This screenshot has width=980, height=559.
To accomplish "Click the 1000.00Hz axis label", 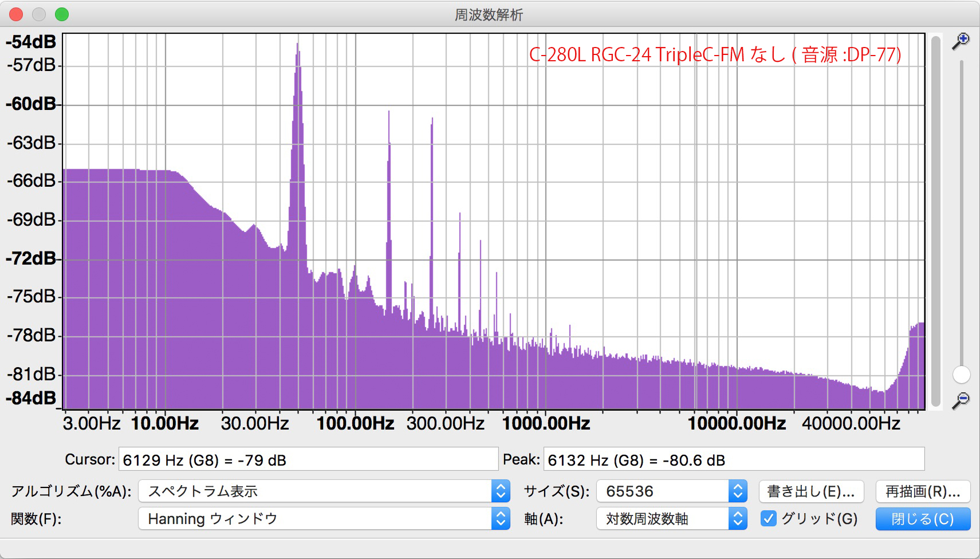I will click(x=546, y=423).
